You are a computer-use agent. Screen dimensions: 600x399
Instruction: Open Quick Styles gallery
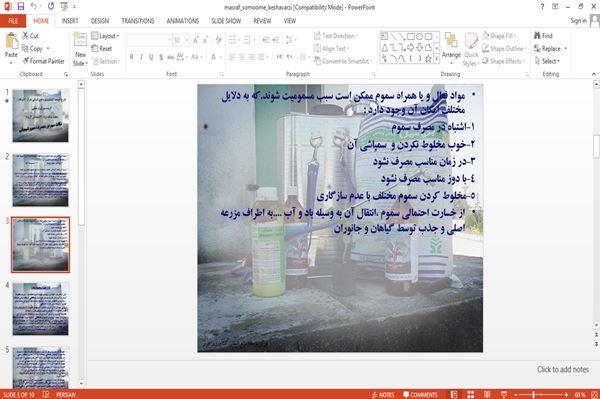[471, 50]
